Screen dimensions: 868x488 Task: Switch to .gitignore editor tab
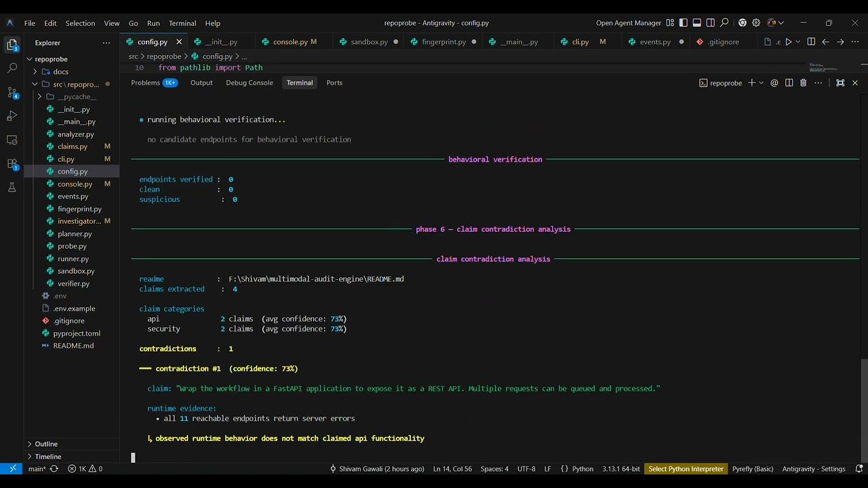723,42
